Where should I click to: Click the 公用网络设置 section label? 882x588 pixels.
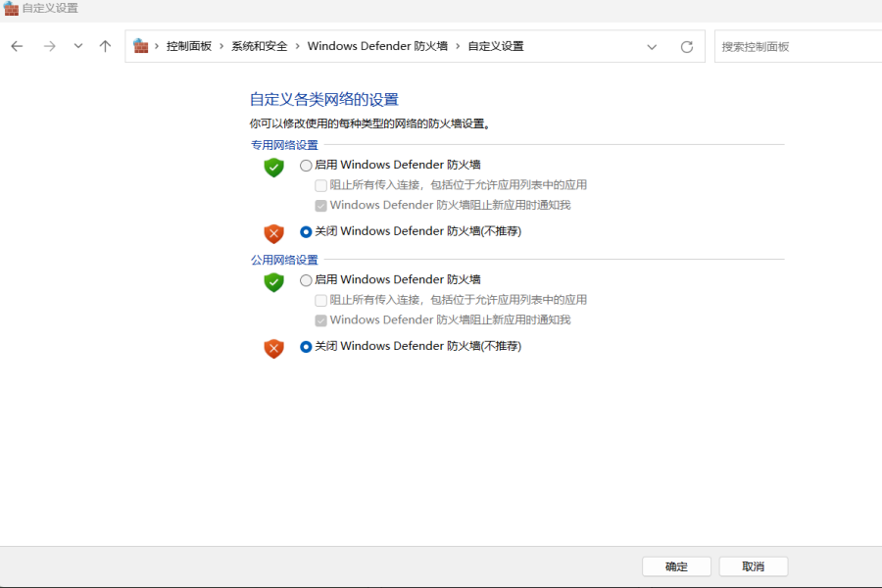point(284,260)
